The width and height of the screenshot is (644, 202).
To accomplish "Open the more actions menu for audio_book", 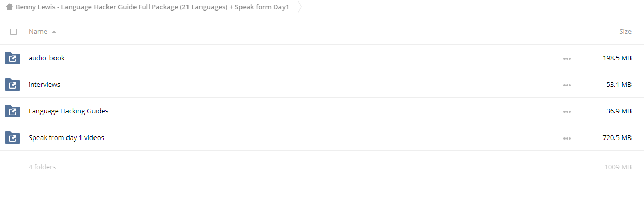I will point(567,59).
